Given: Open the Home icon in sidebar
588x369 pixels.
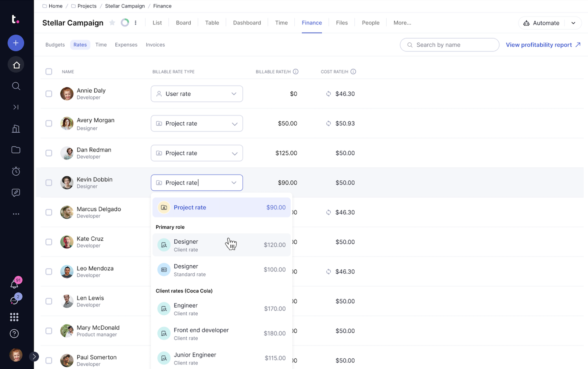Looking at the screenshot, I should pyautogui.click(x=16, y=65).
